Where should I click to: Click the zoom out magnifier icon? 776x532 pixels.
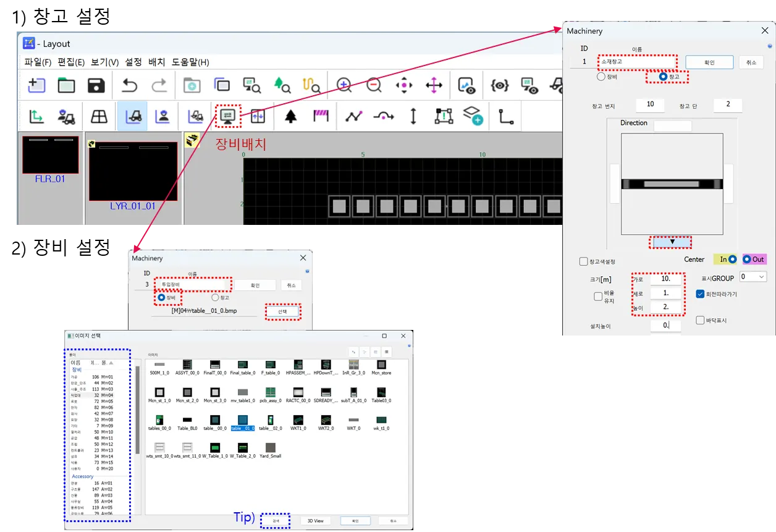click(374, 85)
